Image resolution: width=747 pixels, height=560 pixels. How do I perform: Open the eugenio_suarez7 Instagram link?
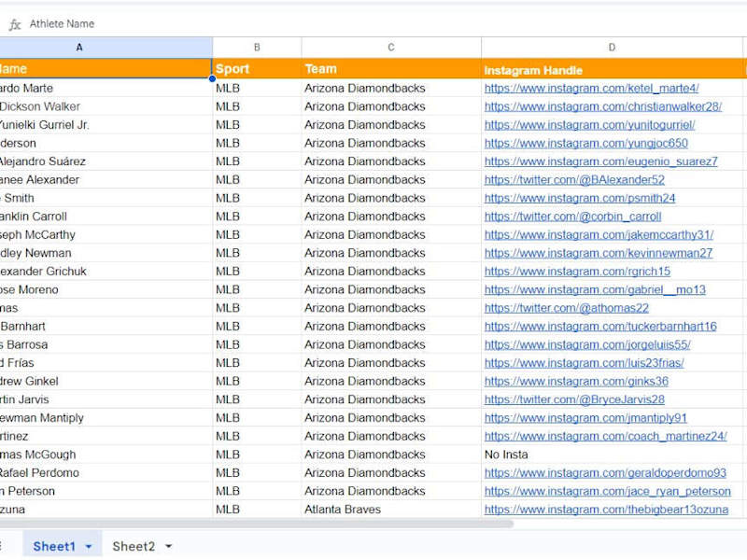point(600,161)
